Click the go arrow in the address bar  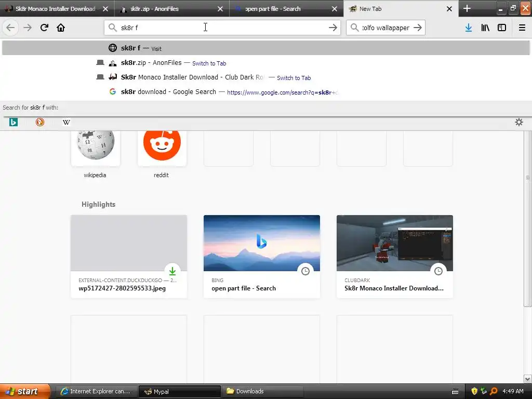(x=333, y=28)
